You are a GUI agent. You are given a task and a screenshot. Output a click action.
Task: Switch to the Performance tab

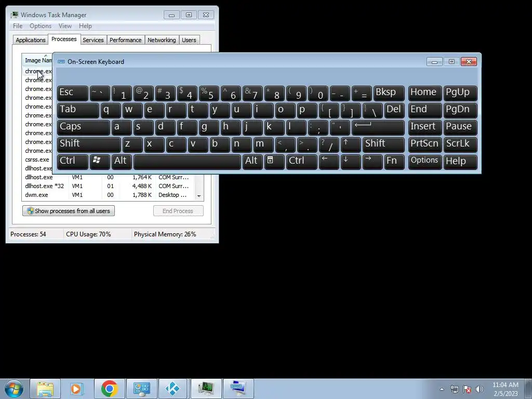125,40
